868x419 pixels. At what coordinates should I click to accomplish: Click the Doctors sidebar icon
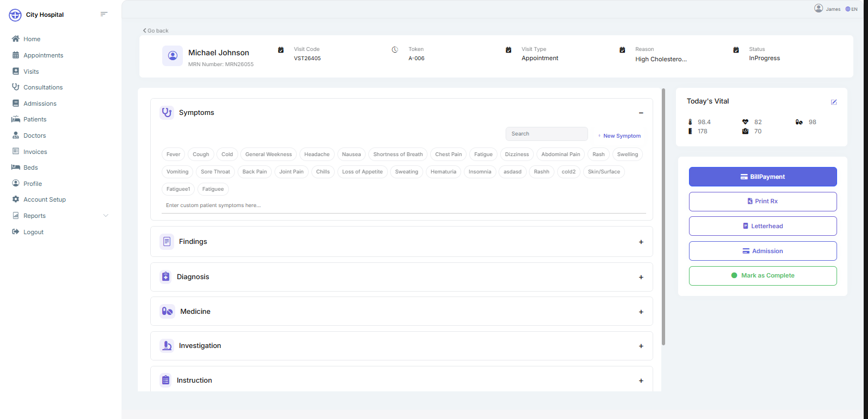click(16, 136)
